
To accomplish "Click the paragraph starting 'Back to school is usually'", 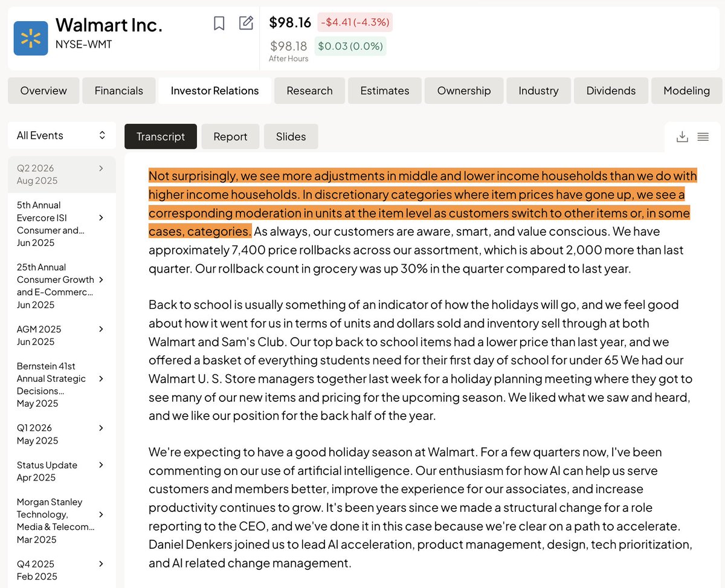I will pos(420,360).
